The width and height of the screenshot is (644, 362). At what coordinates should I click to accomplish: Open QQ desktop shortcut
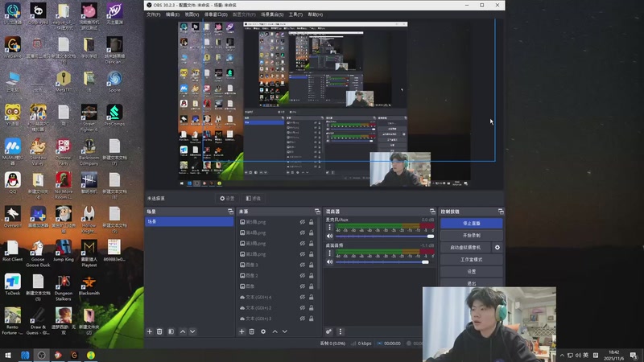click(x=13, y=183)
